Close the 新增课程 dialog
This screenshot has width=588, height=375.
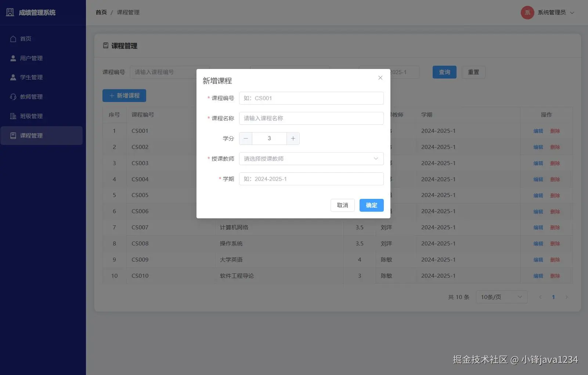point(380,77)
